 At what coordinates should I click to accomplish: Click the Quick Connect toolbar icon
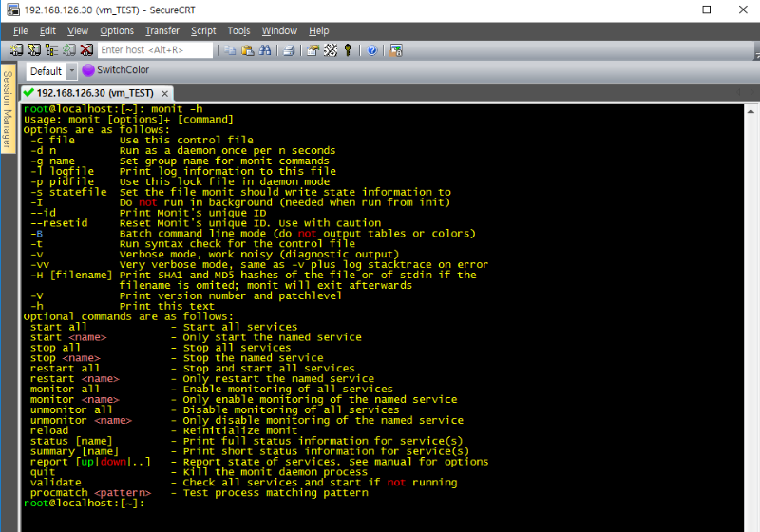34,50
